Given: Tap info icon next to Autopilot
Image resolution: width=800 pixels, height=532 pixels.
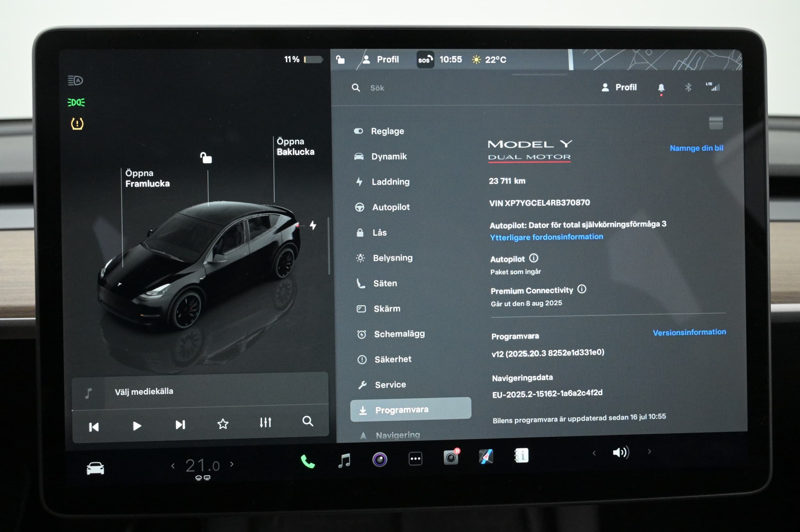Looking at the screenshot, I should [x=533, y=258].
